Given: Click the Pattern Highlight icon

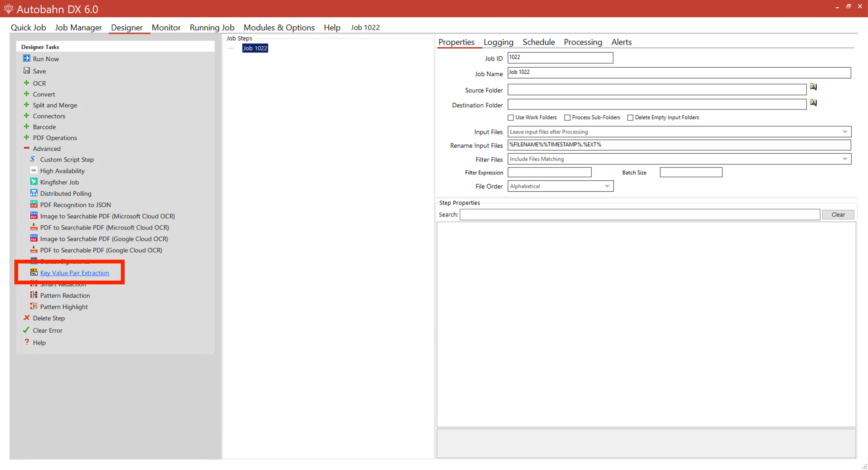Looking at the screenshot, I should pyautogui.click(x=34, y=306).
